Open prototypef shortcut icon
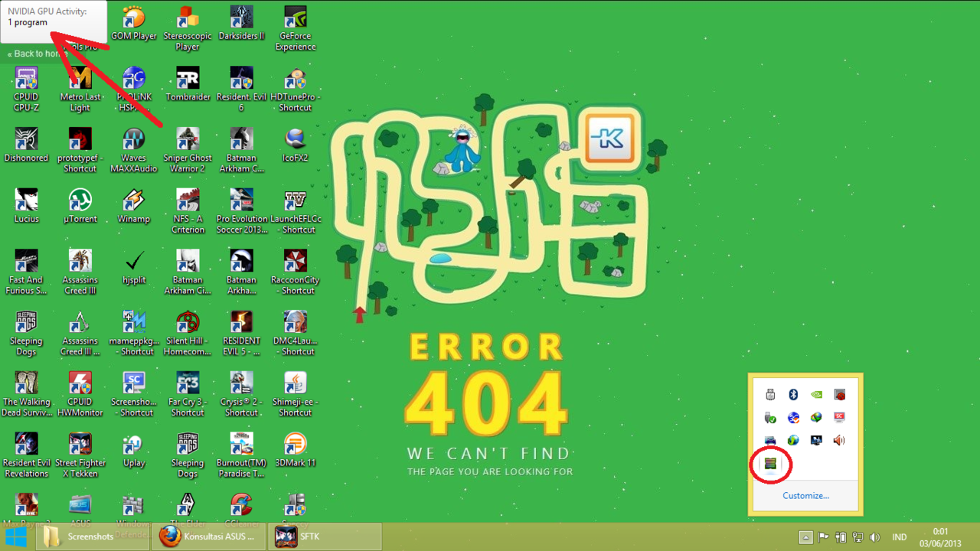The width and height of the screenshot is (980, 551). click(80, 150)
